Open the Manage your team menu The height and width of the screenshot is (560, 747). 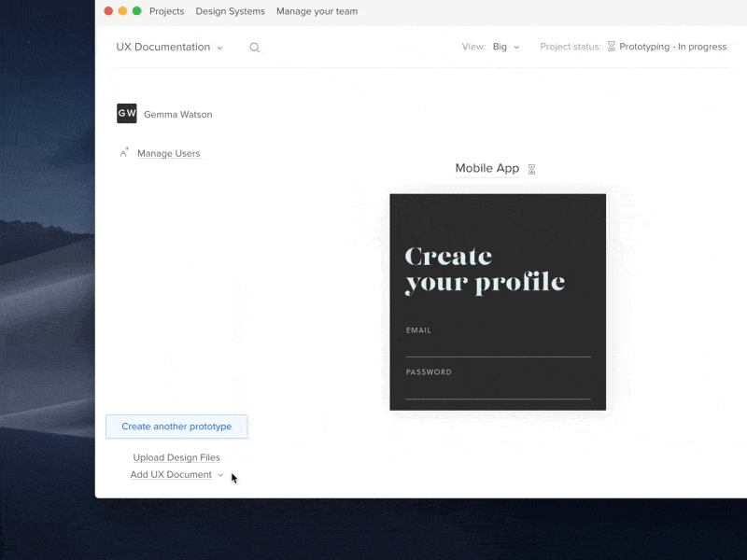pos(317,11)
